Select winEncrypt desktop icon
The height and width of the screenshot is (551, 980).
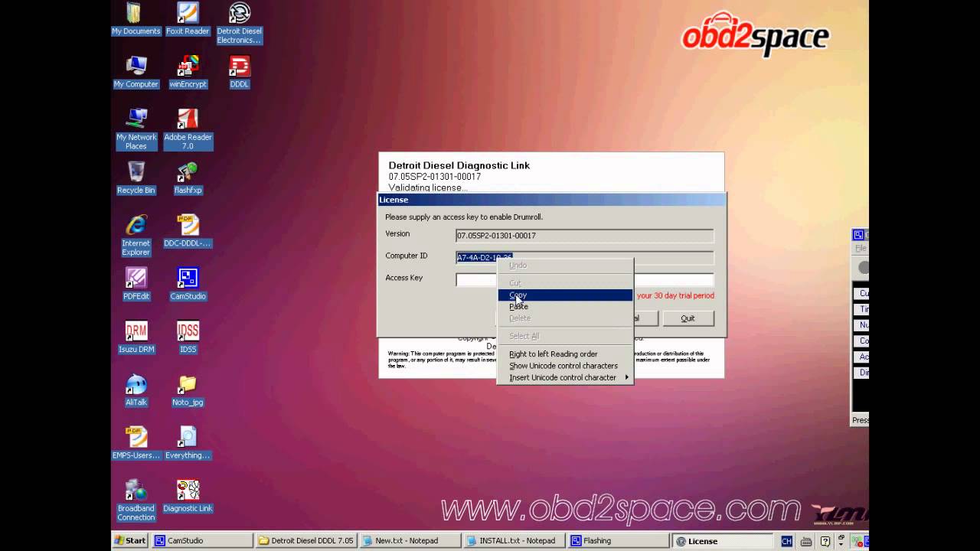[x=188, y=72]
